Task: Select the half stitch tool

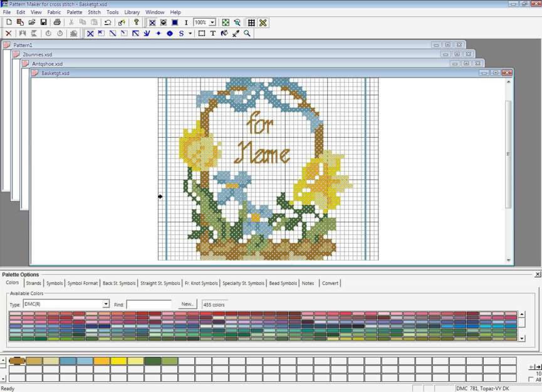Action: (111, 34)
